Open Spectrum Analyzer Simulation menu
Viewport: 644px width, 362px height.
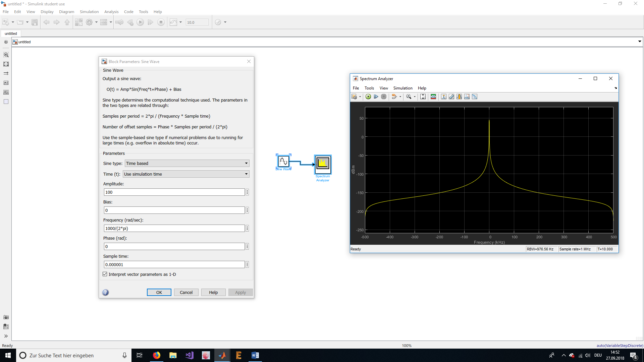[x=403, y=88]
